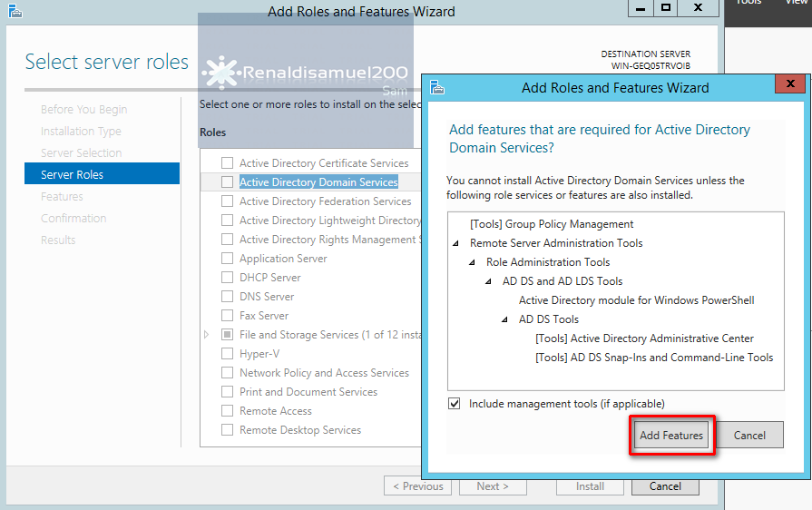Go to Features step
The height and width of the screenshot is (510, 812).
click(62, 196)
